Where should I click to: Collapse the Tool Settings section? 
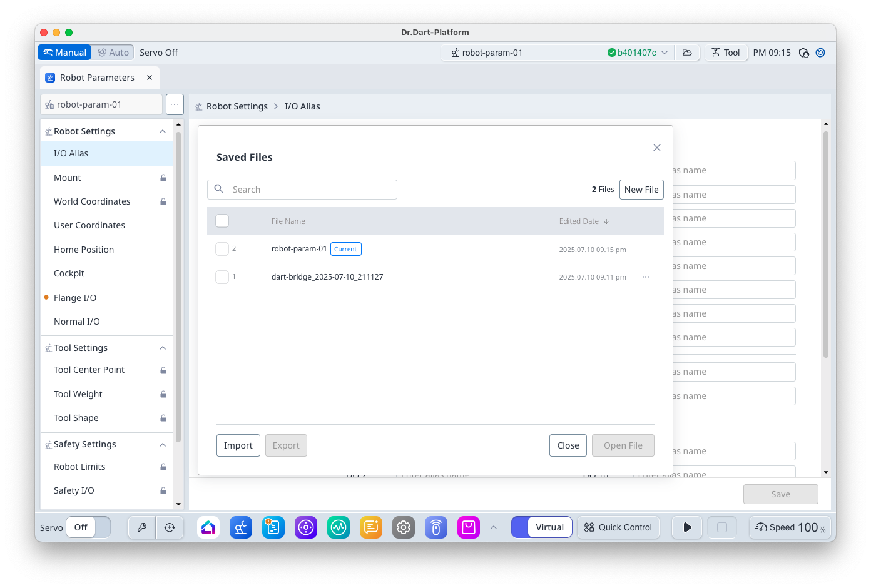tap(163, 348)
